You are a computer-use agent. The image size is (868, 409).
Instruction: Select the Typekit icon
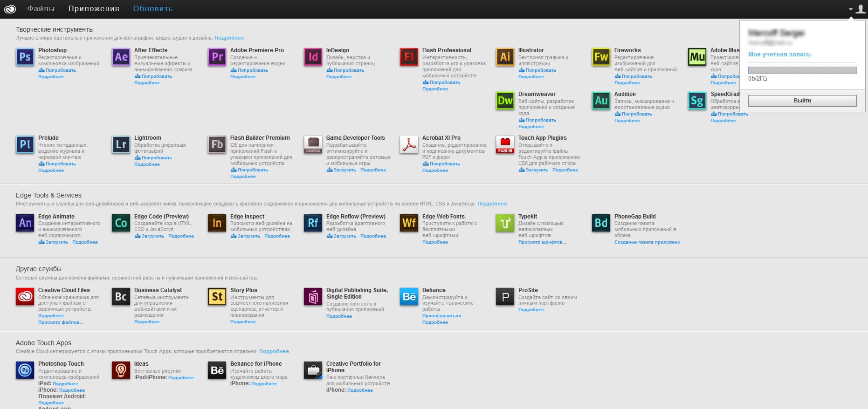click(505, 223)
